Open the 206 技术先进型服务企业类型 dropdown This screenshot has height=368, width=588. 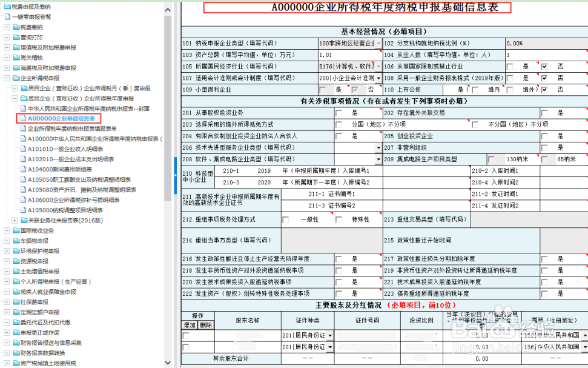378,148
